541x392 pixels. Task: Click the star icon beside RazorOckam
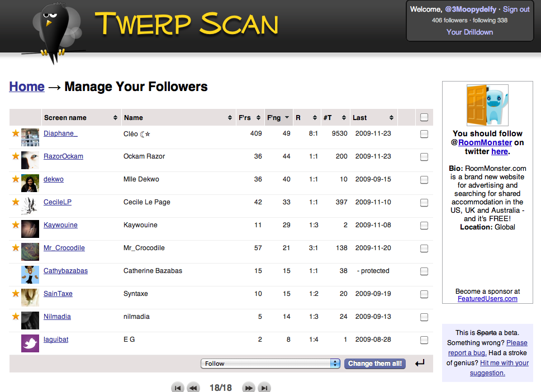pos(16,156)
